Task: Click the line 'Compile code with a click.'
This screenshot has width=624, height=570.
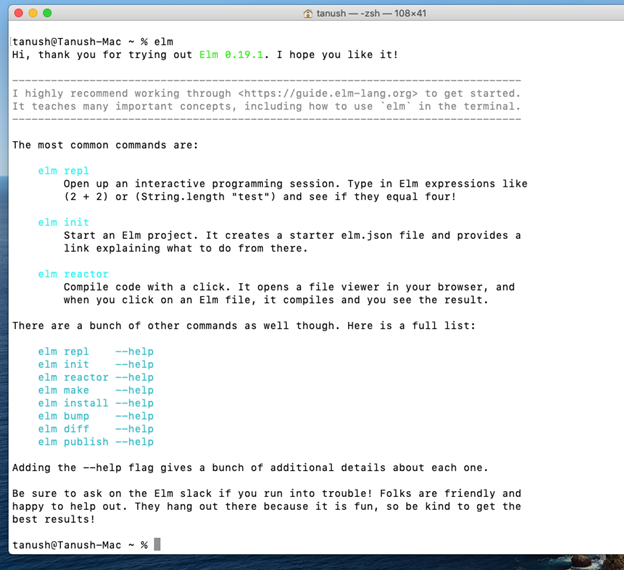Action: (x=289, y=287)
